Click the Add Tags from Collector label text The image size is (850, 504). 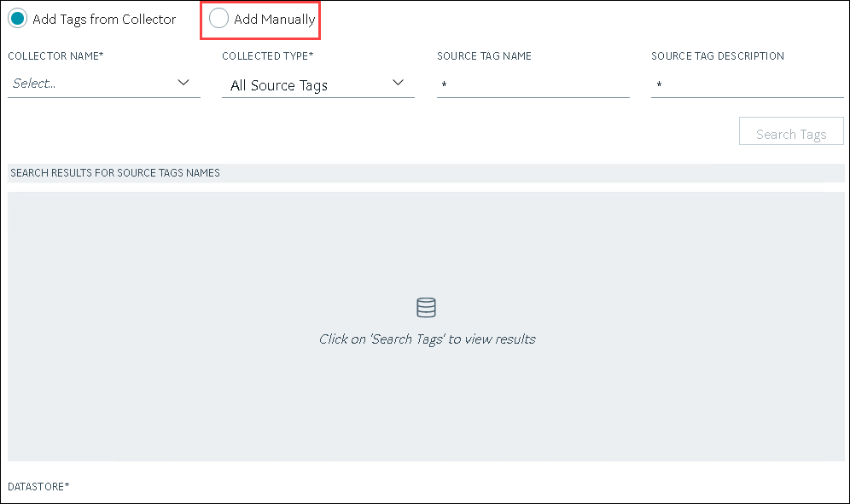(104, 20)
